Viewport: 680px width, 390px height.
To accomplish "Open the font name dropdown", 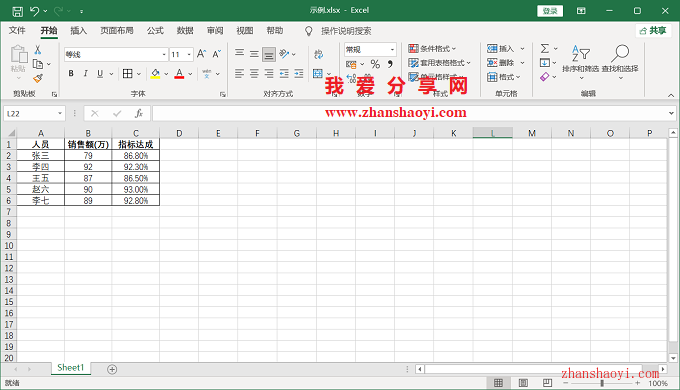I will [164, 55].
